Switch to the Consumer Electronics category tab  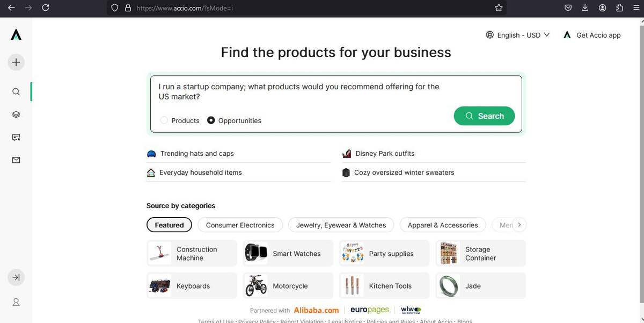[240, 225]
